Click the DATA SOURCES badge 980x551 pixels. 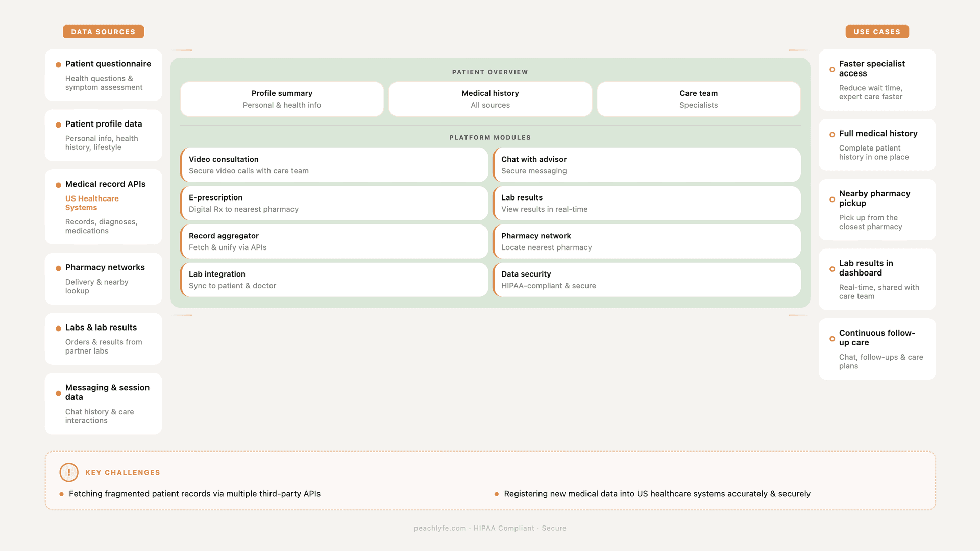[x=103, y=32]
